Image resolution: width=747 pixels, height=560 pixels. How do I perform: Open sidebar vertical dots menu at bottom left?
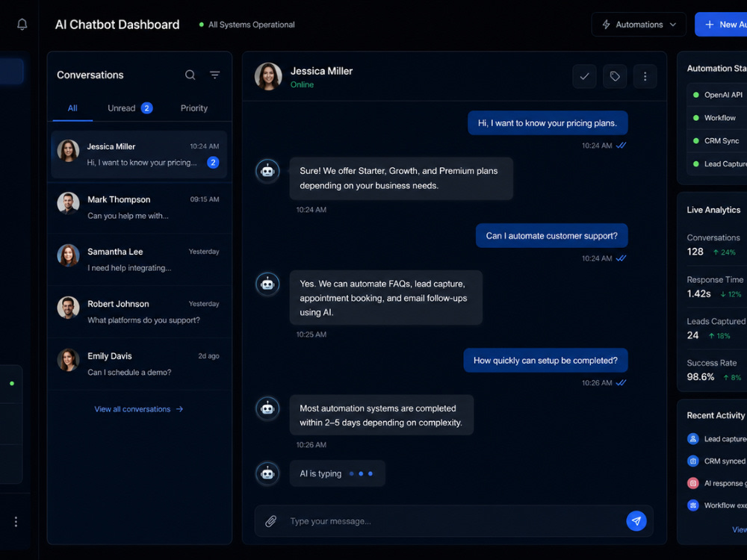click(16, 522)
